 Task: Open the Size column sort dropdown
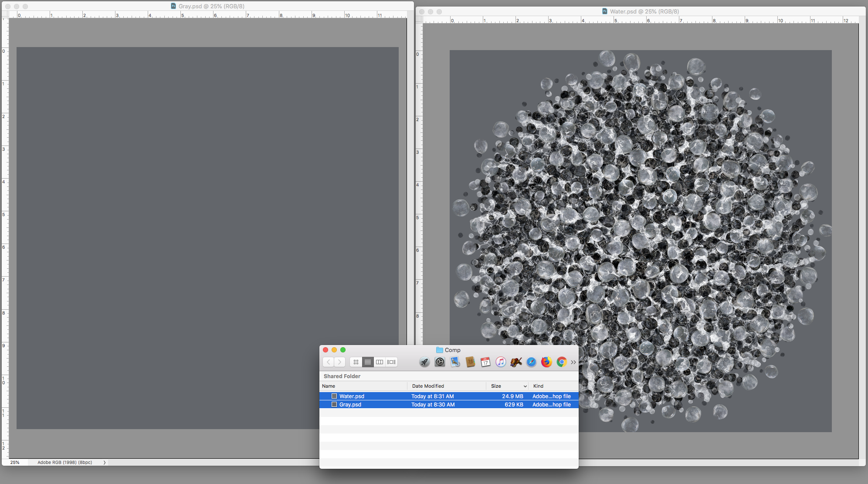tap(526, 386)
